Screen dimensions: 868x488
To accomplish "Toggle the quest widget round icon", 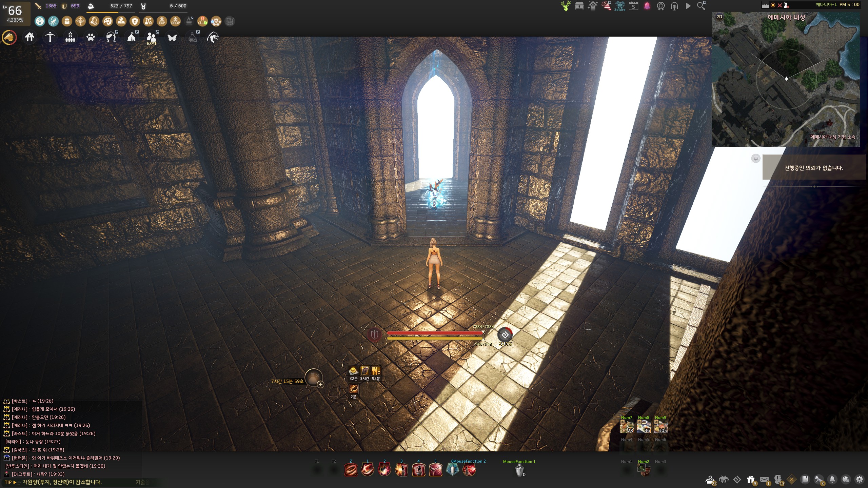I will 756,158.
